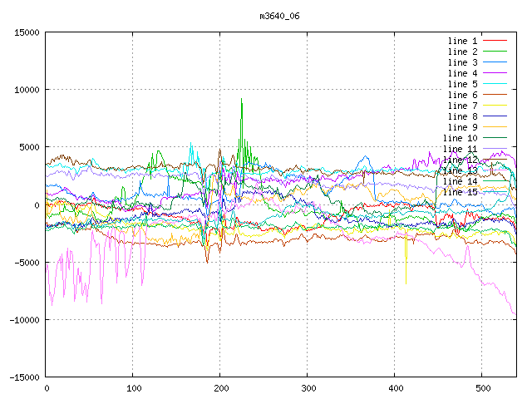
Task: Select the 'line 7' legend label
Action: coord(462,106)
